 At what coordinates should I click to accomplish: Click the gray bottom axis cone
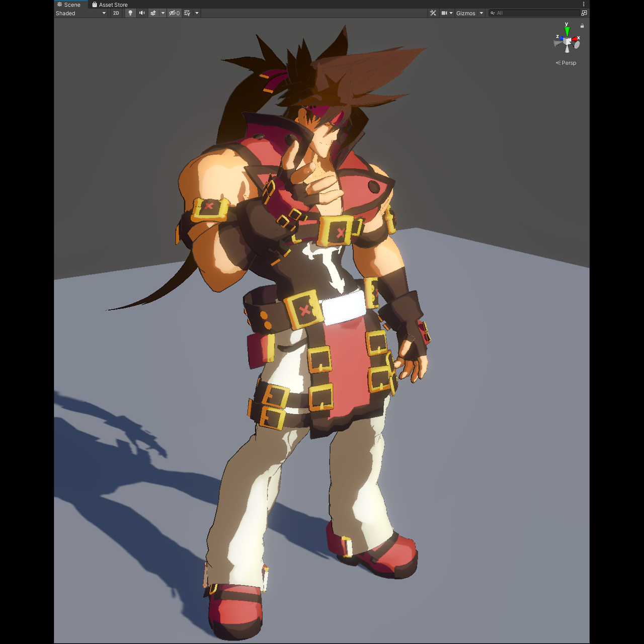[x=567, y=49]
